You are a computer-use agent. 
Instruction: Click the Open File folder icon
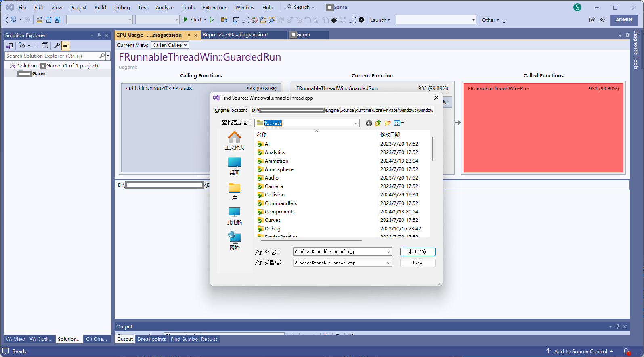(40, 20)
